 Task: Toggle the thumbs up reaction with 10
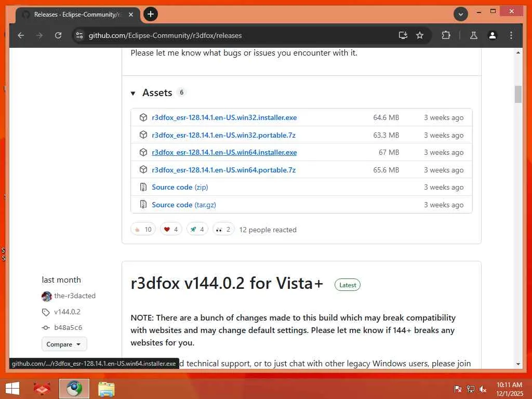[x=143, y=229]
